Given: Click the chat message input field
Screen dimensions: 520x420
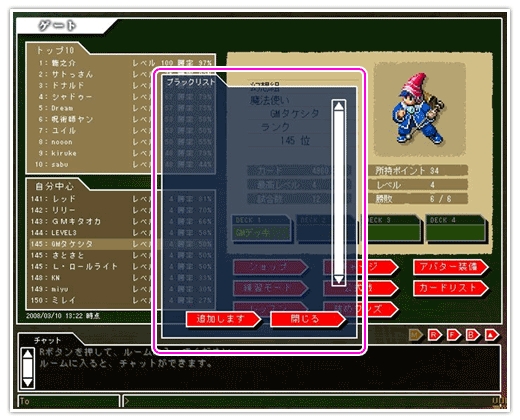Looking at the screenshot, I should pos(313,401).
